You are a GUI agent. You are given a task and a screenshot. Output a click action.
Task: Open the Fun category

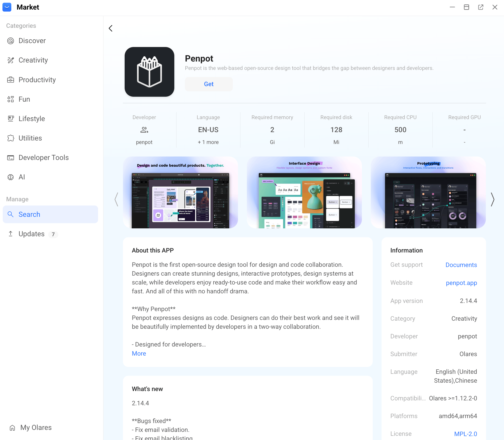pyautogui.click(x=50, y=99)
